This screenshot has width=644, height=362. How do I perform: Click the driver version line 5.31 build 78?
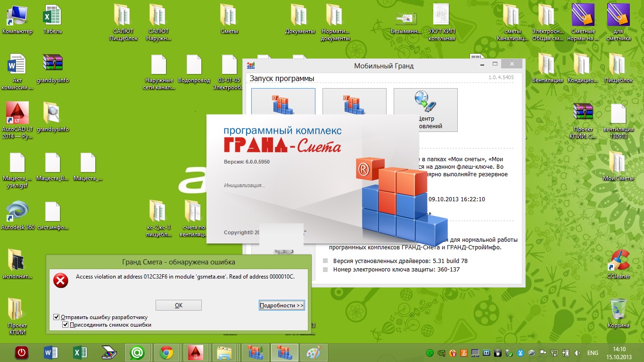(400, 261)
